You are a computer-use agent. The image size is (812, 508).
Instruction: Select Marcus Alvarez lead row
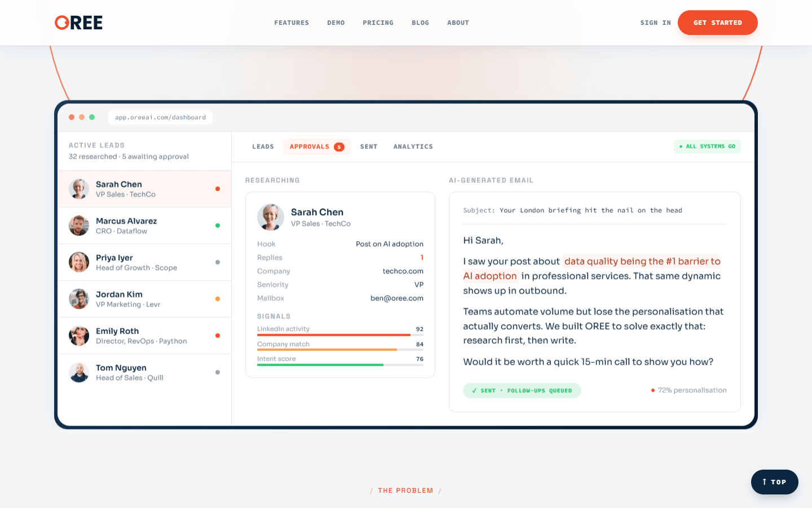click(x=144, y=226)
